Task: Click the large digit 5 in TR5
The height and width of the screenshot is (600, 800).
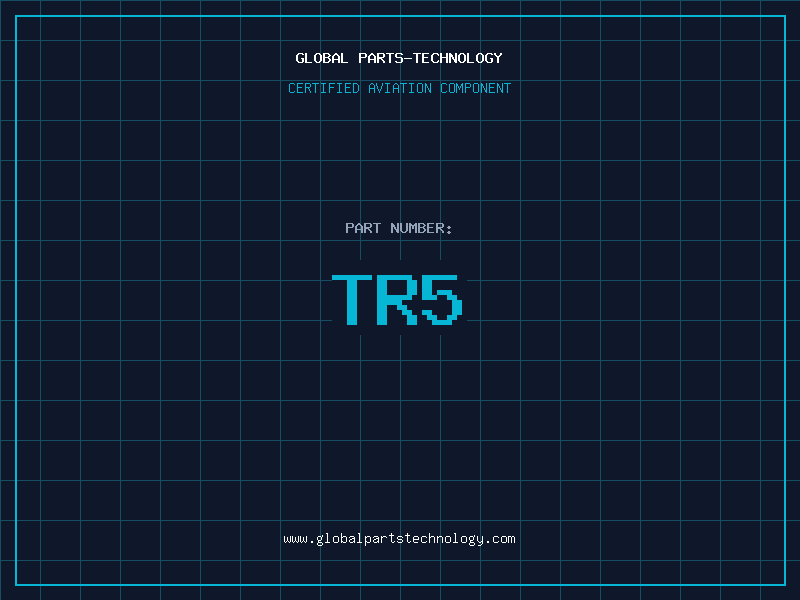Action: tap(442, 300)
